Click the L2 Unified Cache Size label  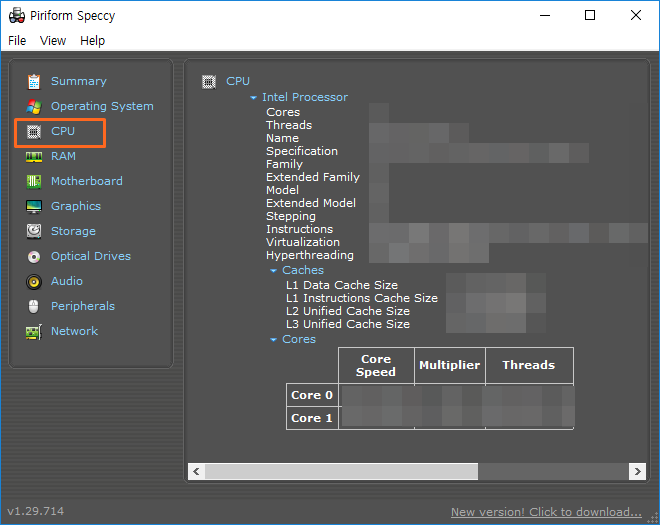[348, 312]
